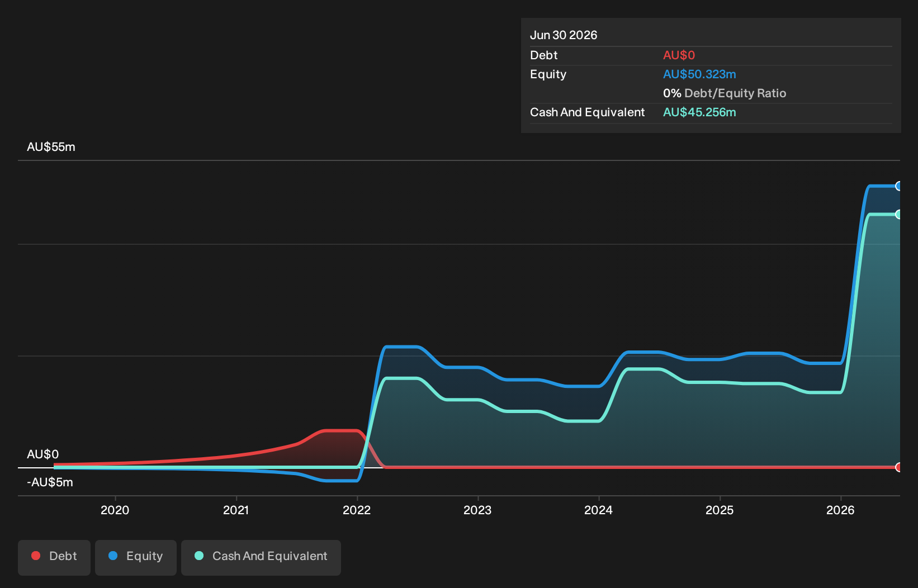
Task: Click the AU$0 y-axis label
Action: pos(42,454)
